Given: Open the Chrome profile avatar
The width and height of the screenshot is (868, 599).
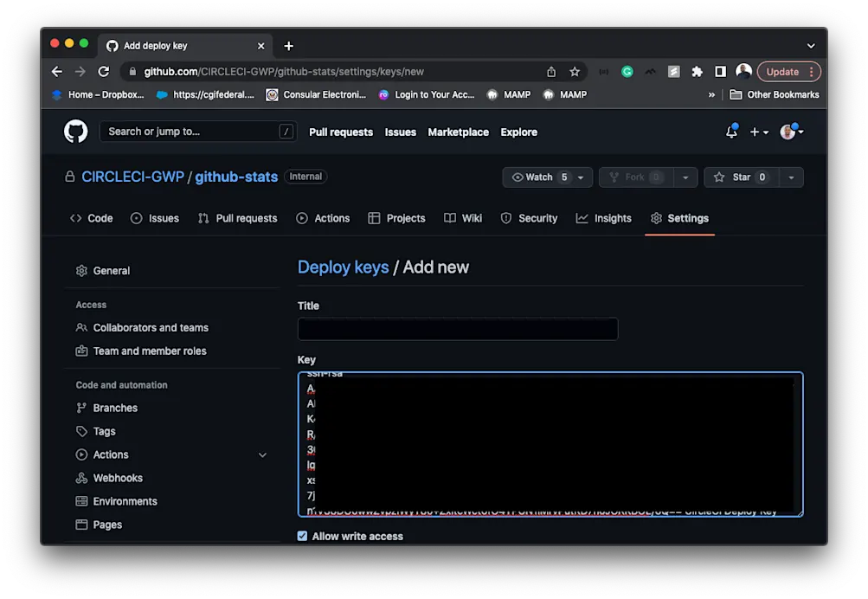Looking at the screenshot, I should pos(743,71).
